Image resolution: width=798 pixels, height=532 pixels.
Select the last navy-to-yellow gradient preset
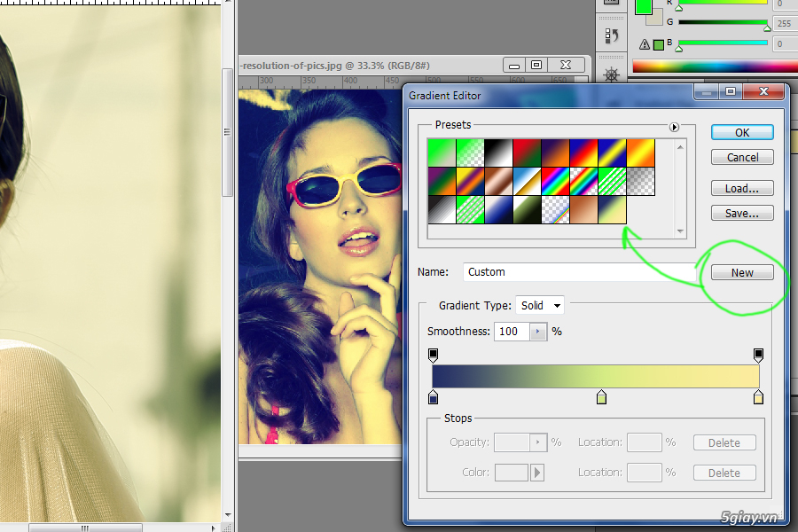pyautogui.click(x=612, y=210)
